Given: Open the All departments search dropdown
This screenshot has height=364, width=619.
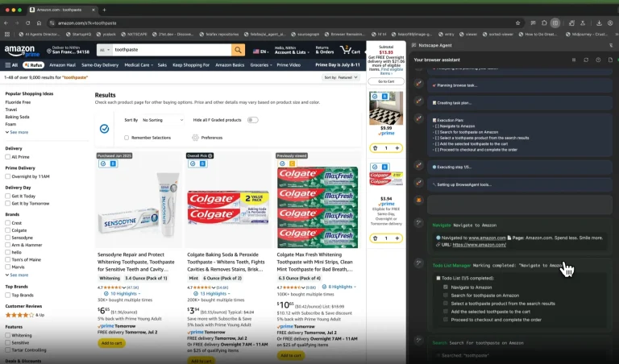Looking at the screenshot, I should (x=105, y=50).
